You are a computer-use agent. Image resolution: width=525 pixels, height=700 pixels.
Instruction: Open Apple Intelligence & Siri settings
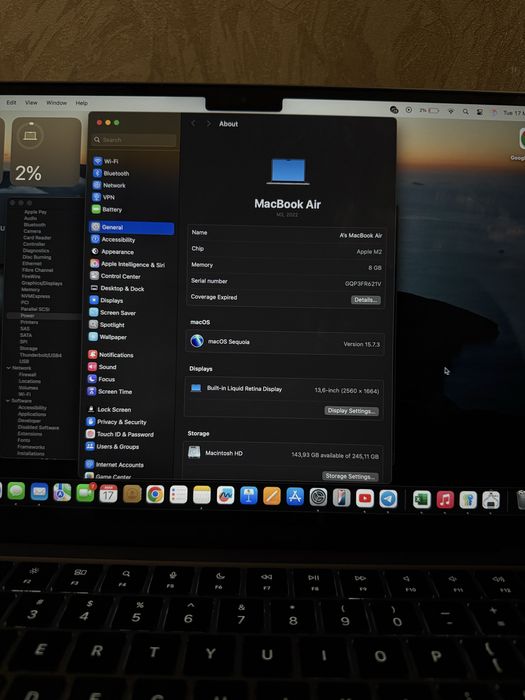(x=128, y=264)
